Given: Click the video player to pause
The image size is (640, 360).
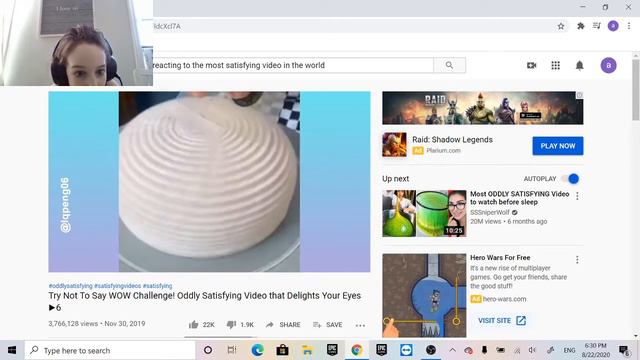Looking at the screenshot, I should (209, 182).
